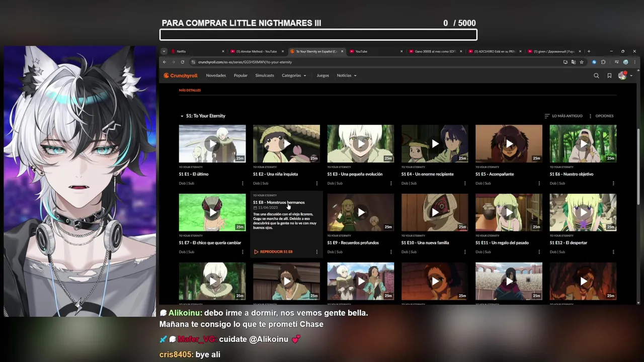Viewport: 644px width, 362px height.
Task: Open the Opciones menu
Action: click(x=601, y=116)
